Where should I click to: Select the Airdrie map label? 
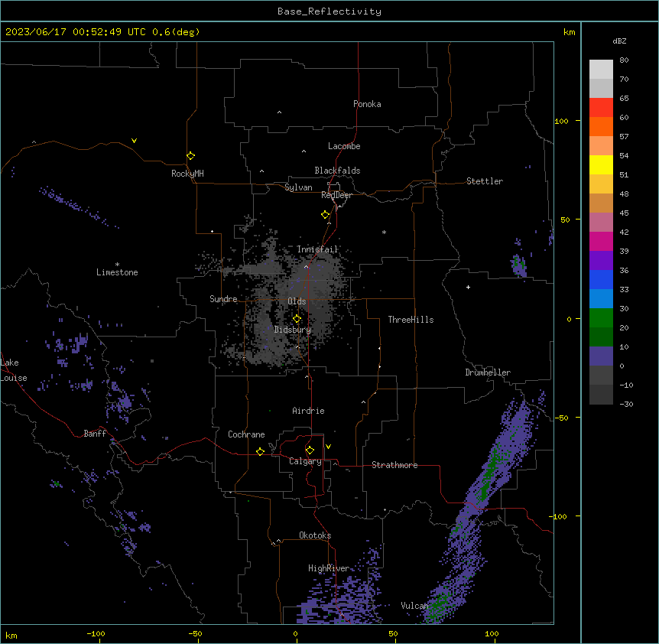click(309, 411)
